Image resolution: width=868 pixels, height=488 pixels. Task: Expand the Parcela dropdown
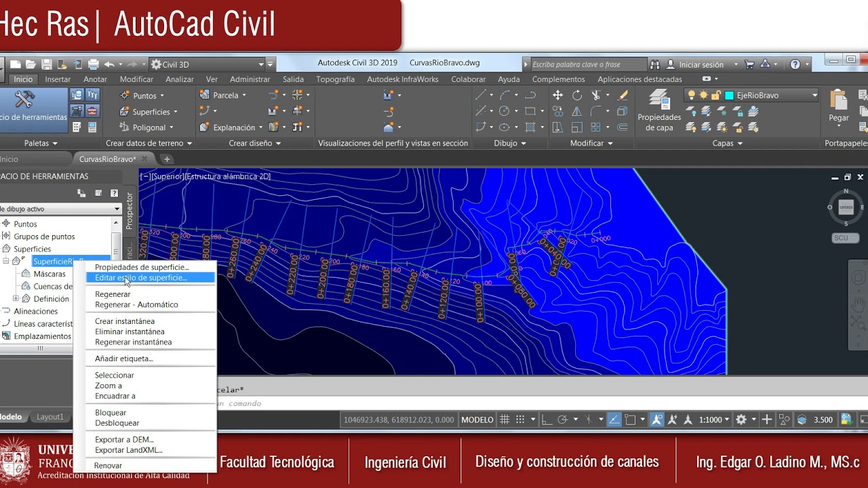tap(244, 96)
